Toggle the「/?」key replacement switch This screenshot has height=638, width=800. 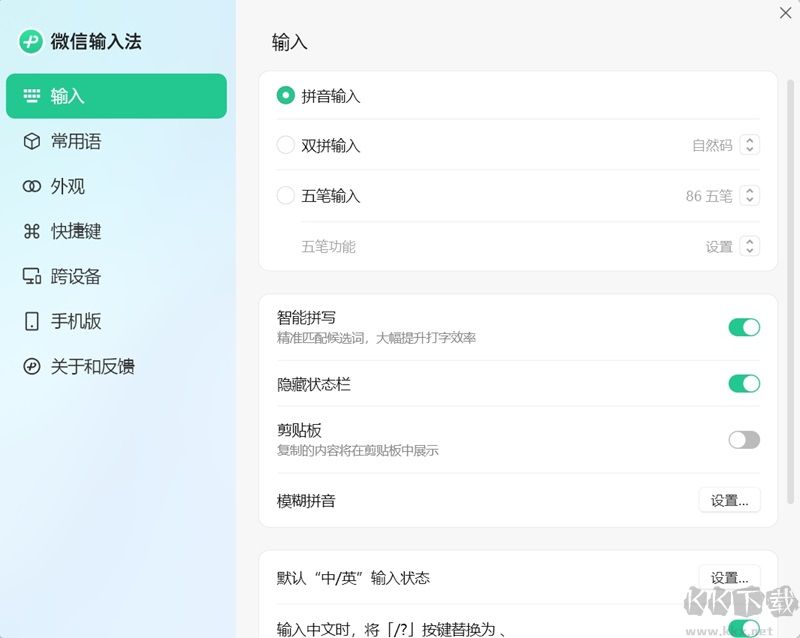tap(744, 628)
